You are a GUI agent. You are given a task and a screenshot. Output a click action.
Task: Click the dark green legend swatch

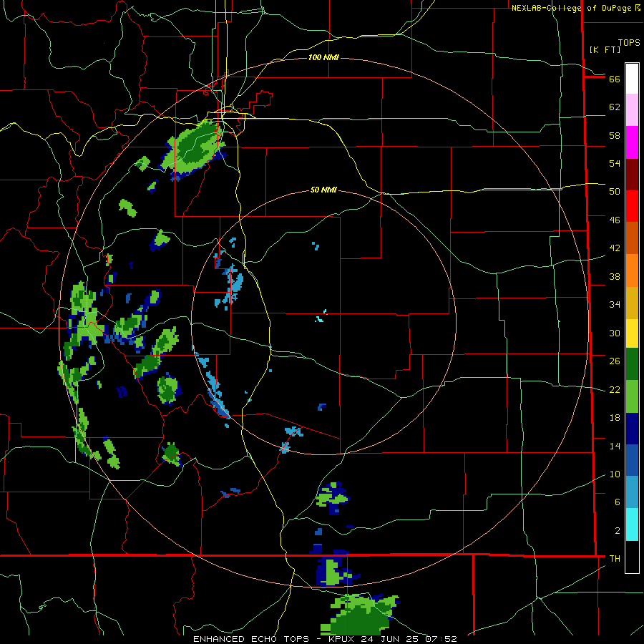[632, 364]
